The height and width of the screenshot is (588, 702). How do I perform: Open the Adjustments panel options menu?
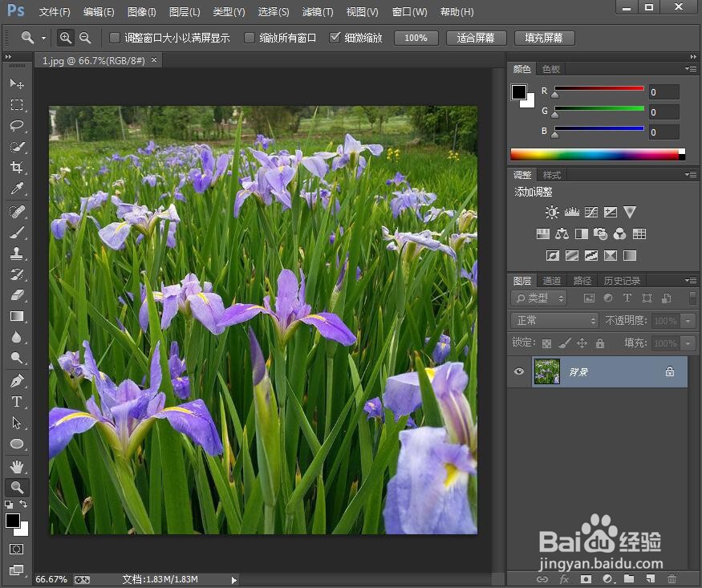pyautogui.click(x=691, y=175)
